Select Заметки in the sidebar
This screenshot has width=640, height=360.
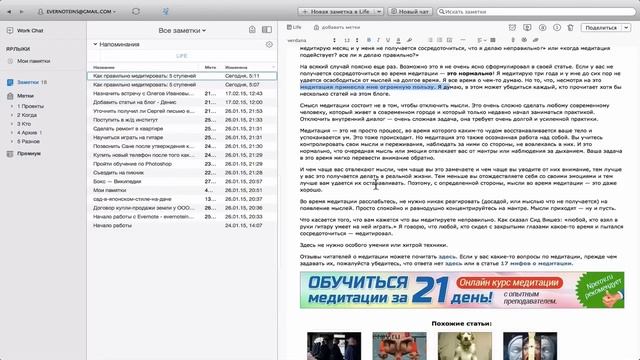tap(27, 82)
